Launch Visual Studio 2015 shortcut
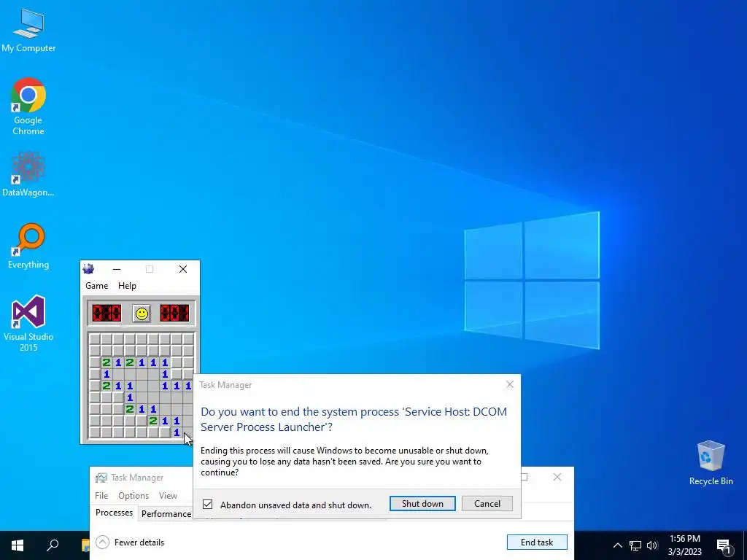This screenshot has width=747, height=560. [28, 323]
